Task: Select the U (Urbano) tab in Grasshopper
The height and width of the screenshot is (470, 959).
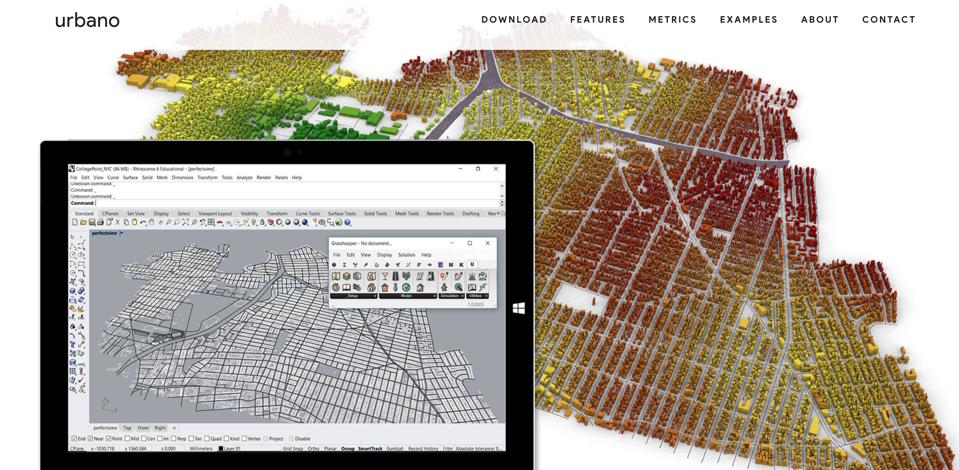Action: (472, 265)
